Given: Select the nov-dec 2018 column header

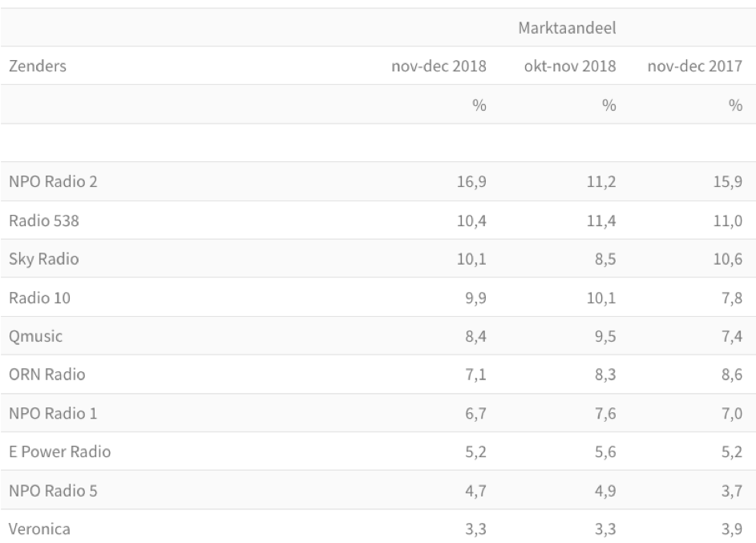Looking at the screenshot, I should tap(439, 66).
